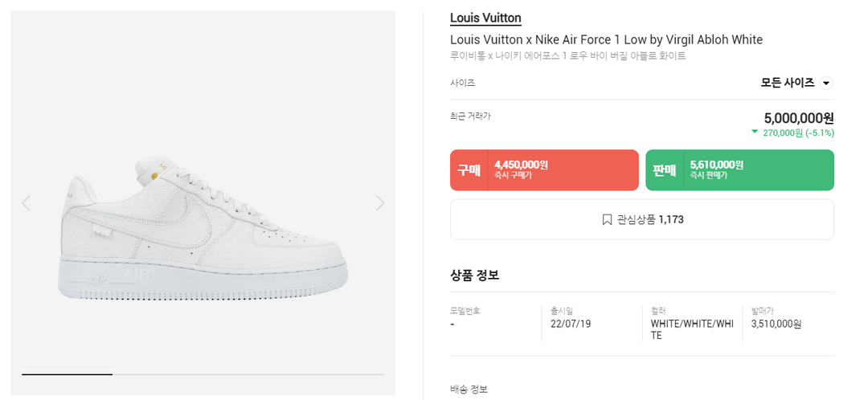Click the Korean product name subtitle
Image resolution: width=868 pixels, height=400 pixels.
click(x=567, y=56)
